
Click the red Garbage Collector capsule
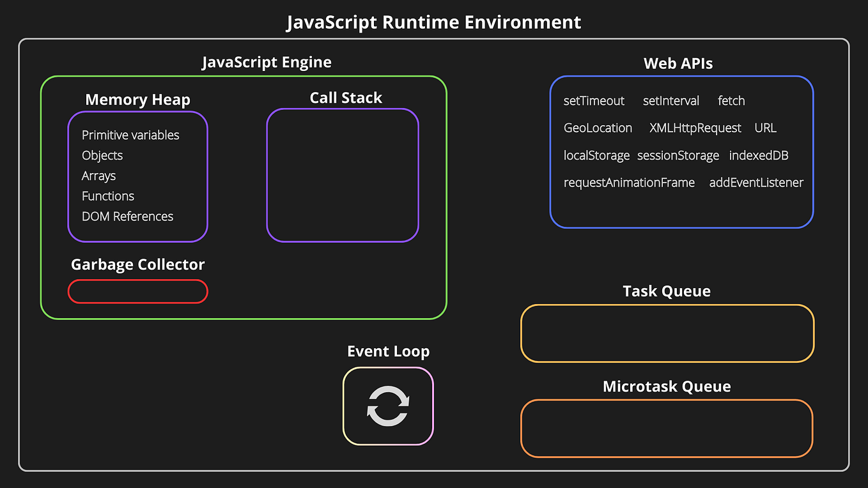[x=137, y=291]
